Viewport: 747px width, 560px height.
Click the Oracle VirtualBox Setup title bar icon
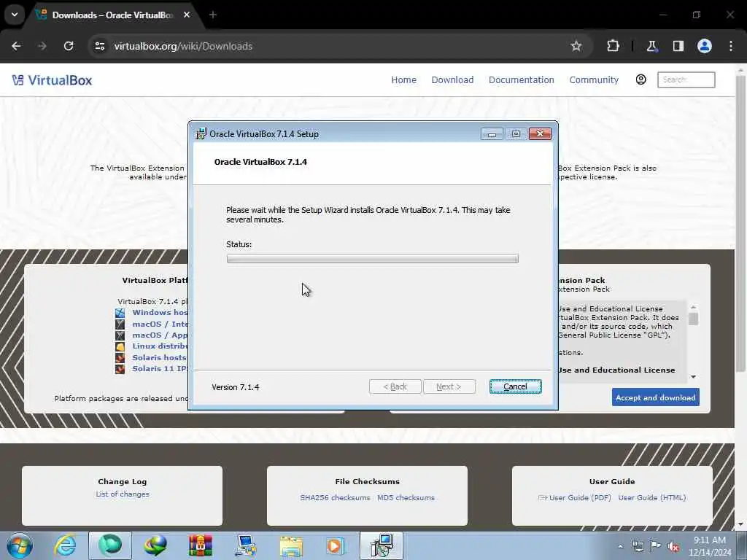click(201, 134)
